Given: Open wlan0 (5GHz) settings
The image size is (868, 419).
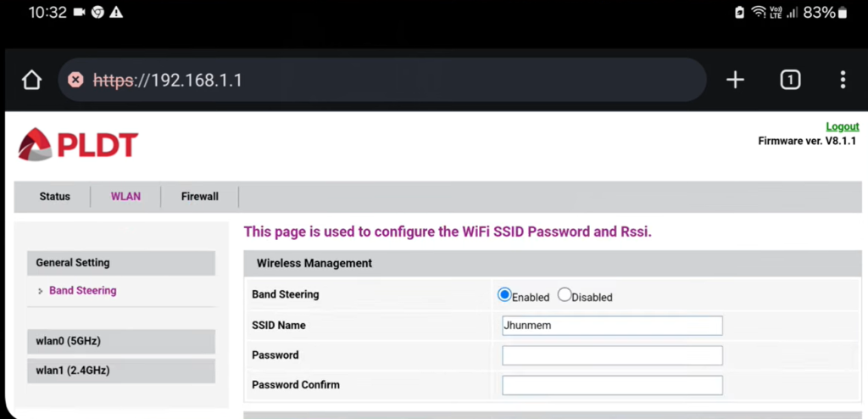Looking at the screenshot, I should pos(121,342).
